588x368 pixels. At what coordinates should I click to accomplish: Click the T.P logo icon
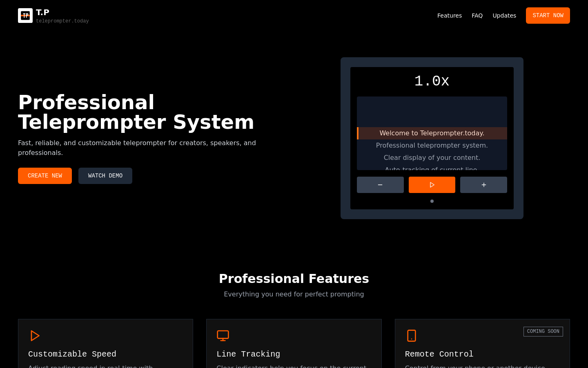(x=25, y=16)
